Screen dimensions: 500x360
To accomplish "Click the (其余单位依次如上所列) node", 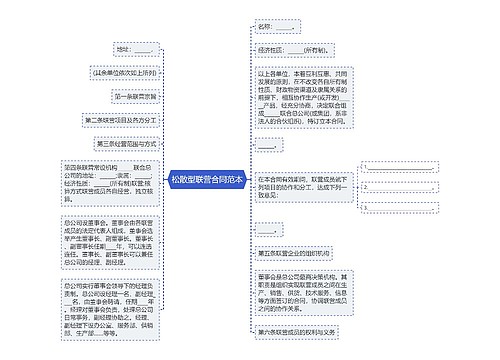I will (x=124, y=73).
